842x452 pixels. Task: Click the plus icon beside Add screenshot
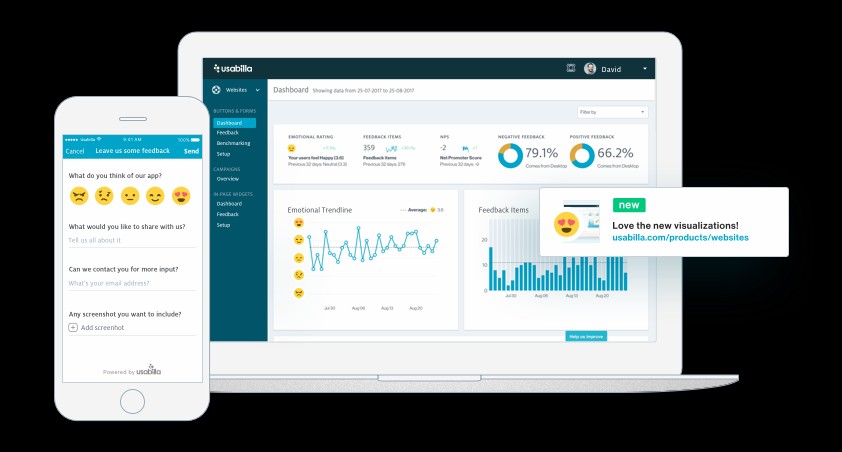(73, 327)
